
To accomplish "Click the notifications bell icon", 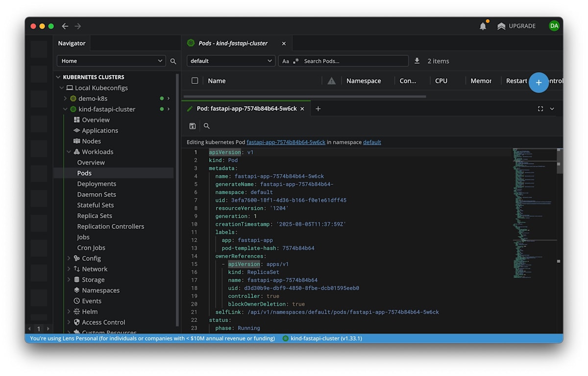I will pyautogui.click(x=483, y=26).
